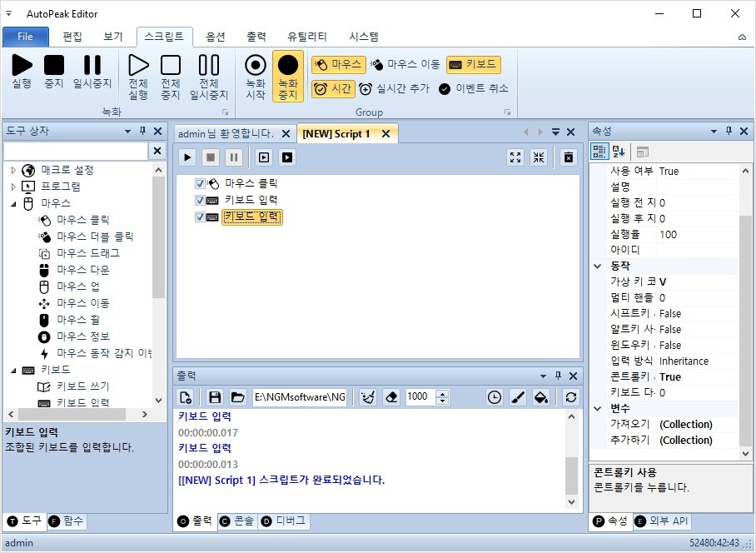Image resolution: width=756 pixels, height=553 pixels.
Task: Collapse all script items icon
Action: [x=539, y=157]
